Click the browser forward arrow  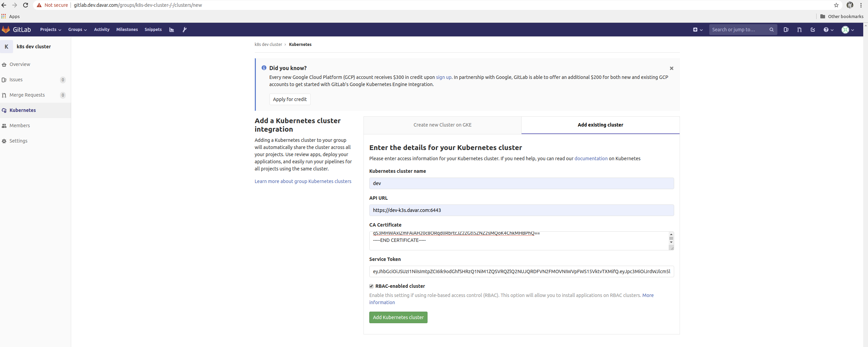point(15,5)
